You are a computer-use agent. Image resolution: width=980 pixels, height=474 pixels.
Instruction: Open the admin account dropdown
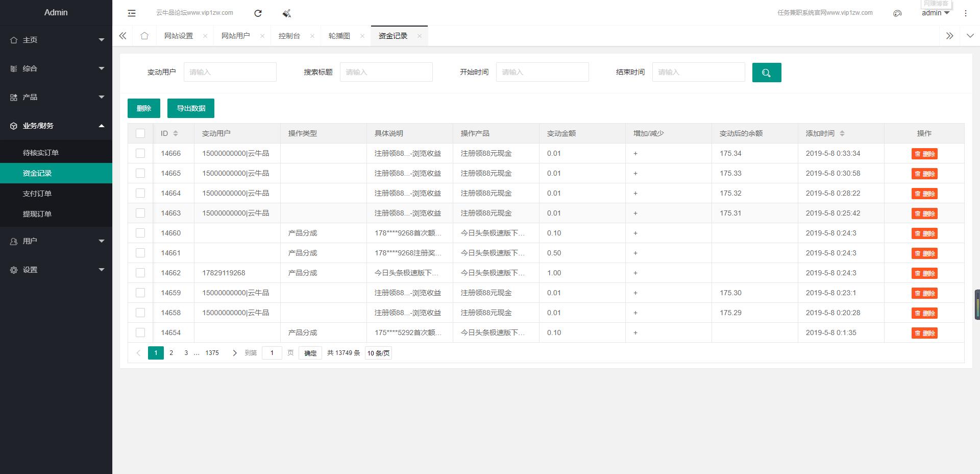click(935, 13)
